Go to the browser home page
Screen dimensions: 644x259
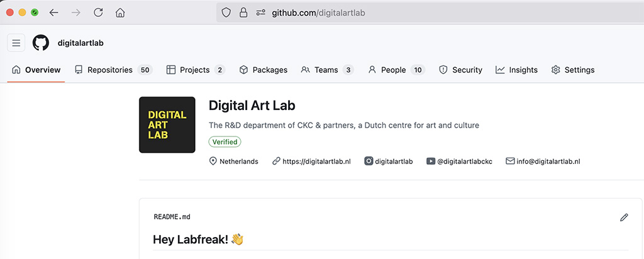click(120, 13)
